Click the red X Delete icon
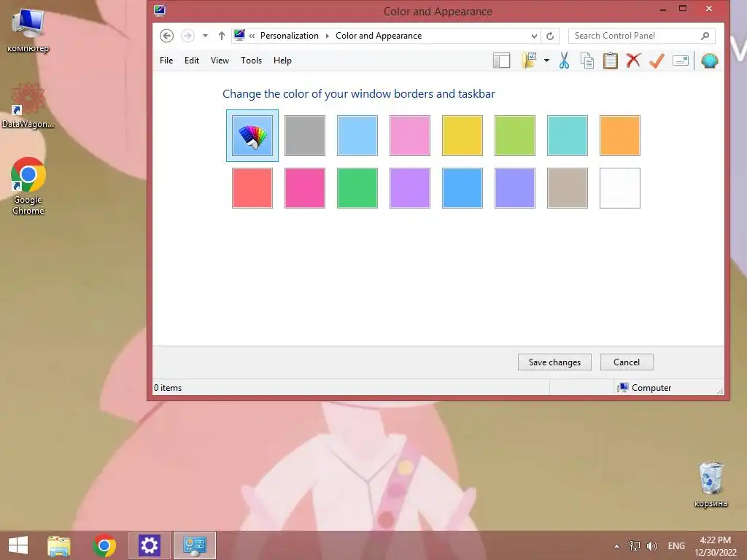This screenshot has height=560, width=747. [x=633, y=61]
